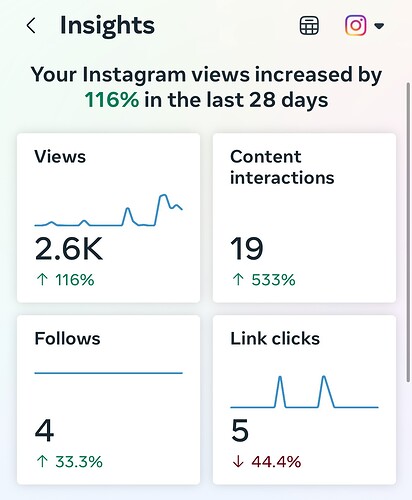Expand the platform dropdown arrow
Screen dimensions: 412x500
coord(379,26)
